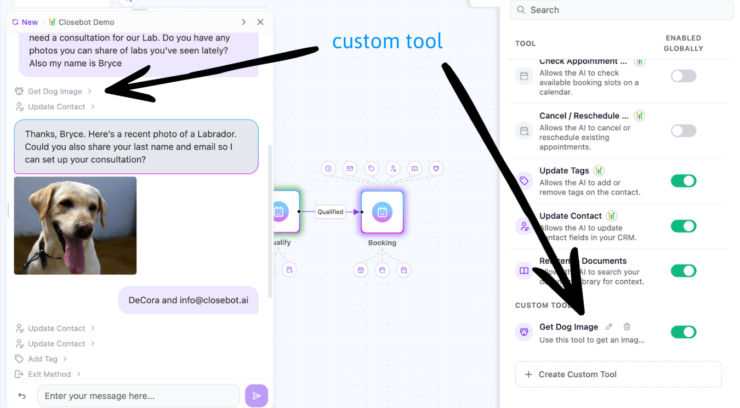
Task: Click the calendar icon below the Qualify node
Action: coord(289,270)
